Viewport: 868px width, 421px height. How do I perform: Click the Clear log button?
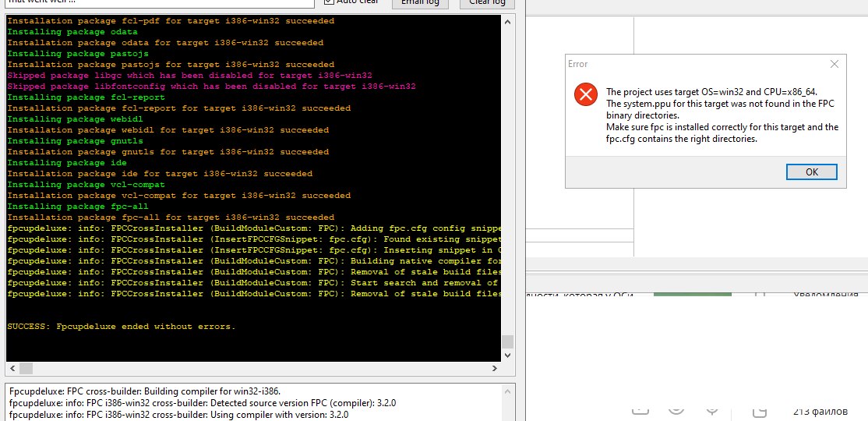(x=487, y=2)
